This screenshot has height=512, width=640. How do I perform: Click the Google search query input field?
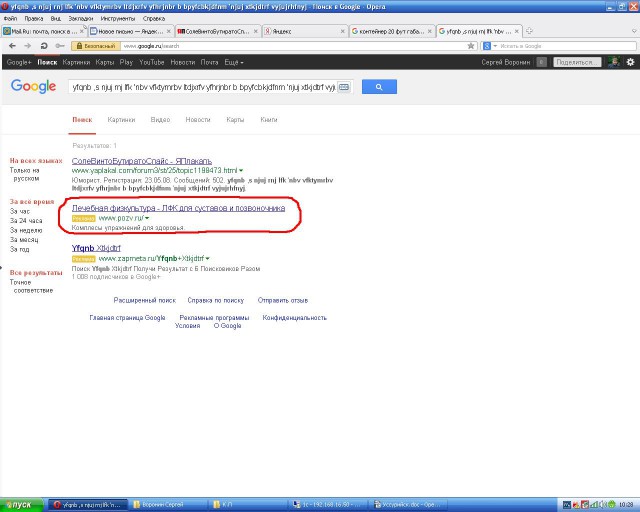pyautogui.click(x=203, y=87)
